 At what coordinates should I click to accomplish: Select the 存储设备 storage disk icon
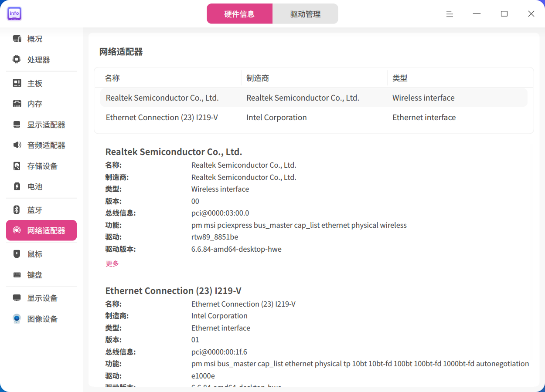coord(17,166)
